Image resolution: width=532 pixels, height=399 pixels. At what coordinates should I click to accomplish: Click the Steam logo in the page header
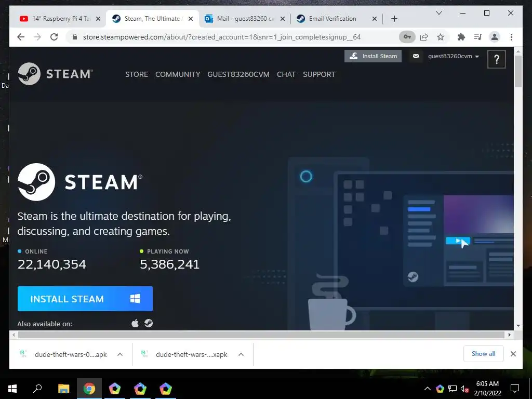tap(55, 74)
